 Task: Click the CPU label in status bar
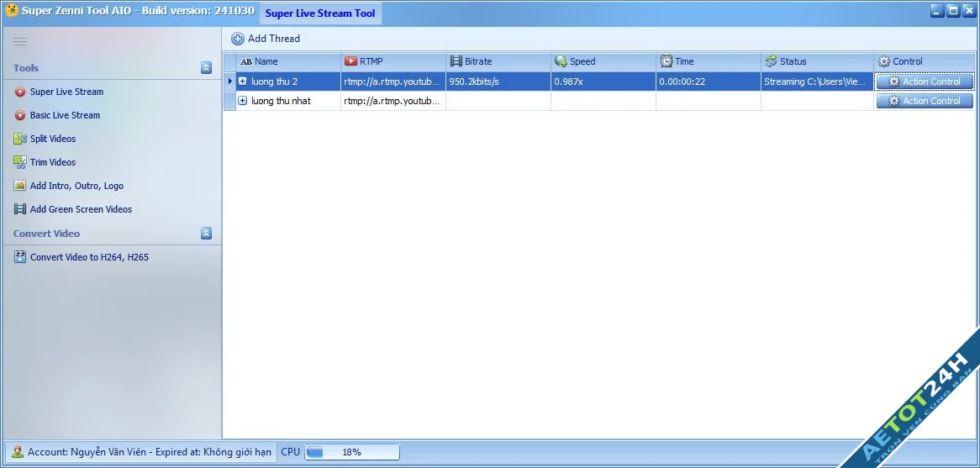[x=291, y=452]
